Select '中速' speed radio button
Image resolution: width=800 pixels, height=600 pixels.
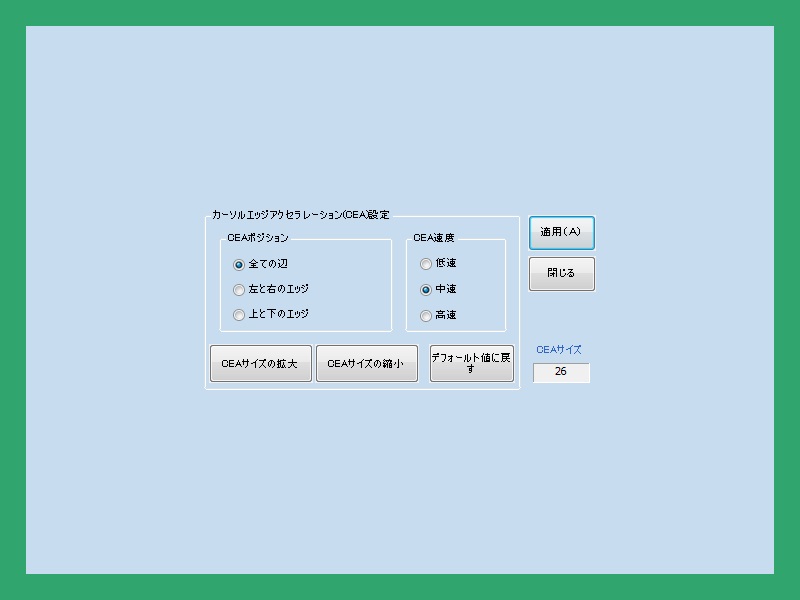click(426, 290)
